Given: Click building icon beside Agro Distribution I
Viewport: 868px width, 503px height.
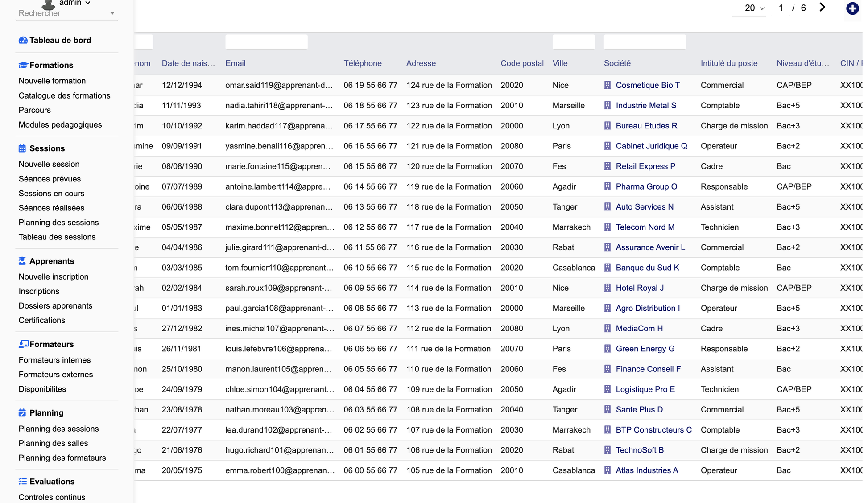Looking at the screenshot, I should [x=608, y=309].
